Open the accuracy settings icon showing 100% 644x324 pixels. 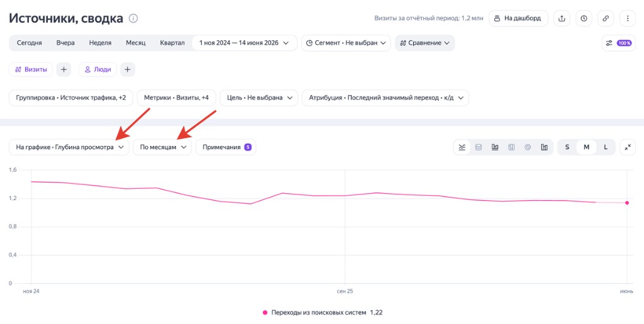[x=619, y=43]
